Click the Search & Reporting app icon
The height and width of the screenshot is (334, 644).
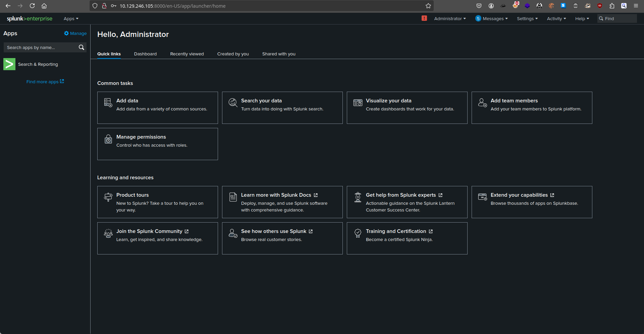9,64
